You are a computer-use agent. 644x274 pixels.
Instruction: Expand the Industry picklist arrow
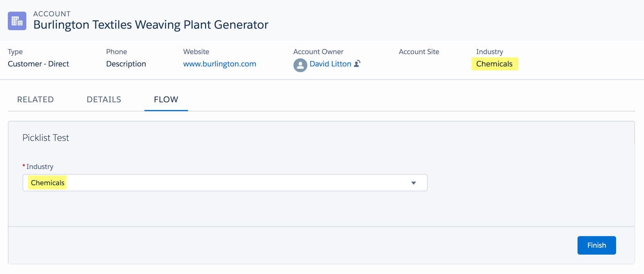(x=414, y=183)
